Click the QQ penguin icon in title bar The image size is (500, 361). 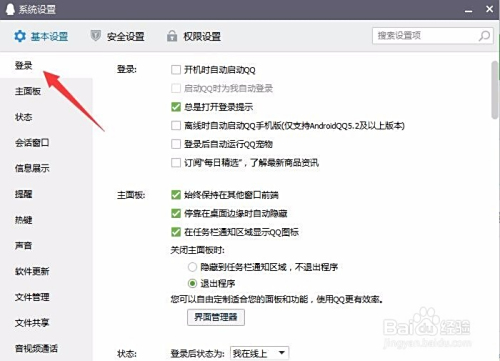(10, 9)
